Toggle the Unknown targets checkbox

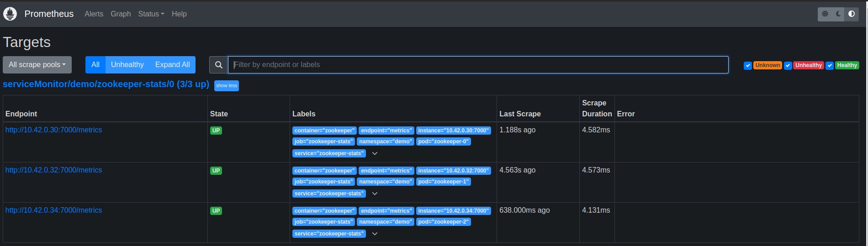coord(748,66)
